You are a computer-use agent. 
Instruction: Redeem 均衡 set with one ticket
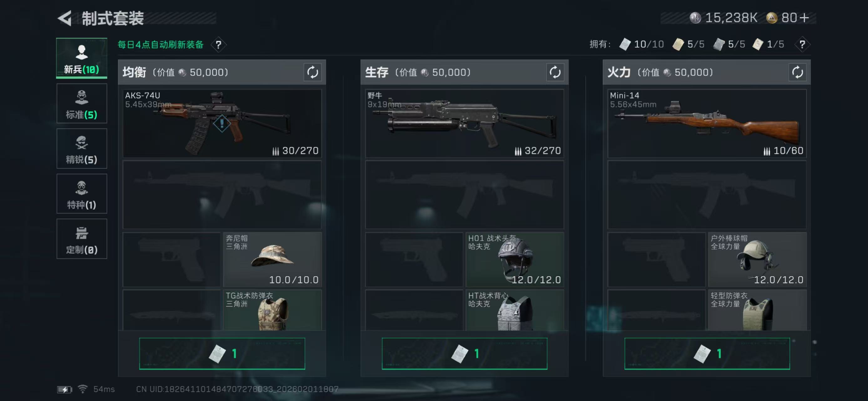[x=222, y=353]
